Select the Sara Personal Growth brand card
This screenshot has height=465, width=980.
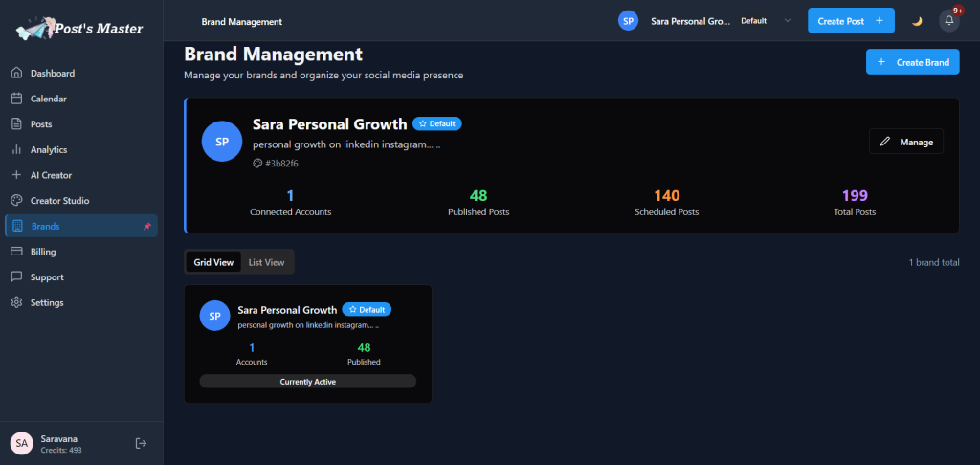tap(307, 343)
